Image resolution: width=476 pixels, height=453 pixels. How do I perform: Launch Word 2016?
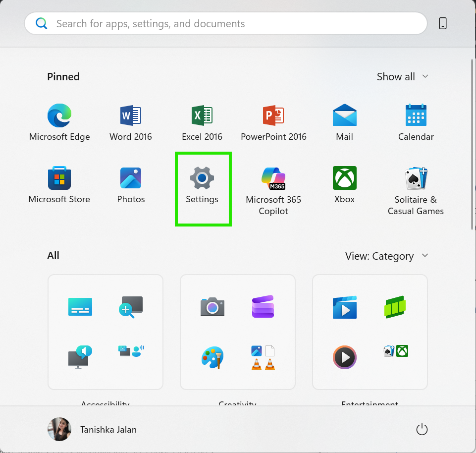tap(131, 122)
